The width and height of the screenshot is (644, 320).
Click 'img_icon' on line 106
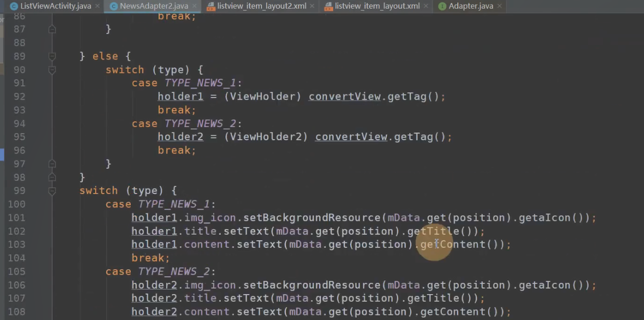(210, 285)
